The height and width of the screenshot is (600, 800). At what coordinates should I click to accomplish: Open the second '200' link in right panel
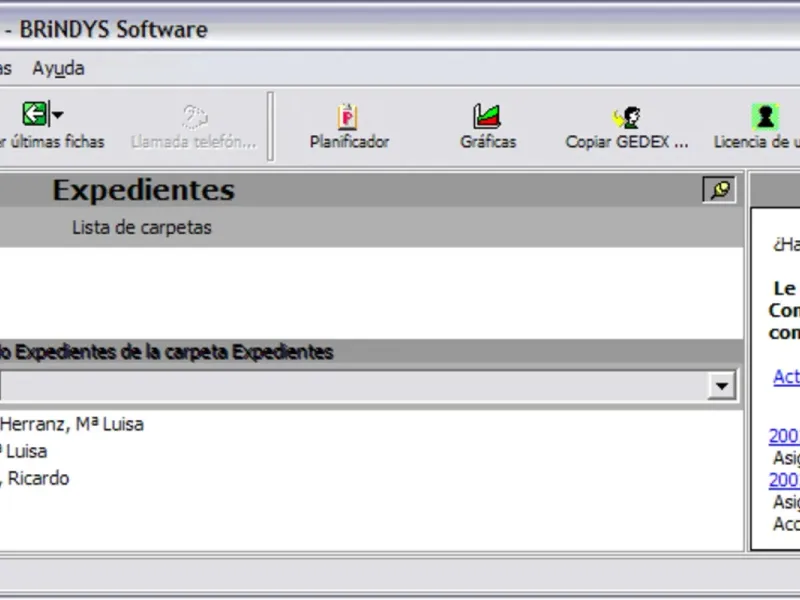pyautogui.click(x=784, y=480)
